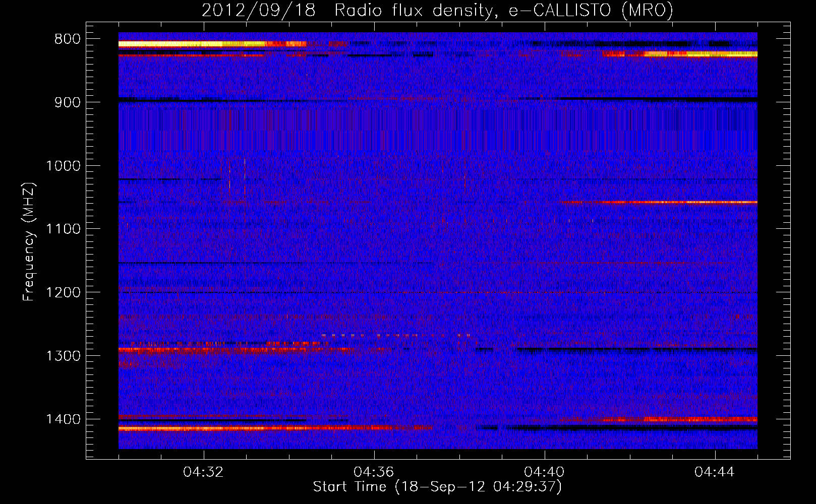Click the 04:32 time tick label
Viewport: 816px width, 504px height.
(203, 472)
